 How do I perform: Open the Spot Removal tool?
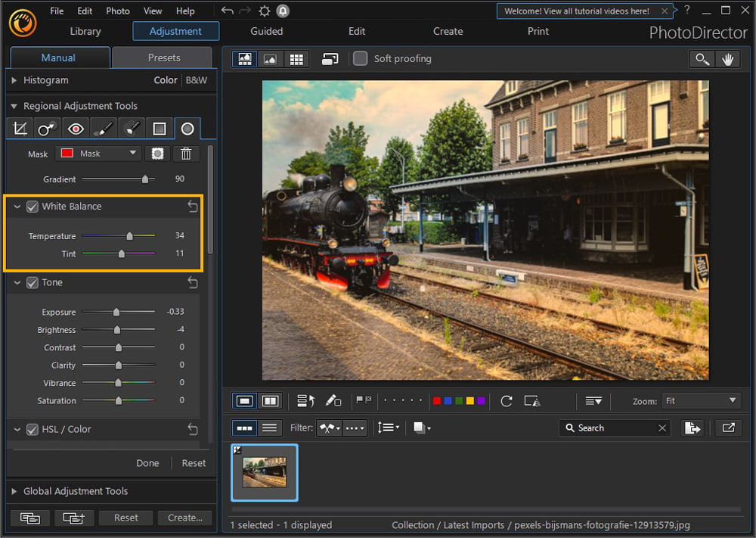[x=46, y=128]
